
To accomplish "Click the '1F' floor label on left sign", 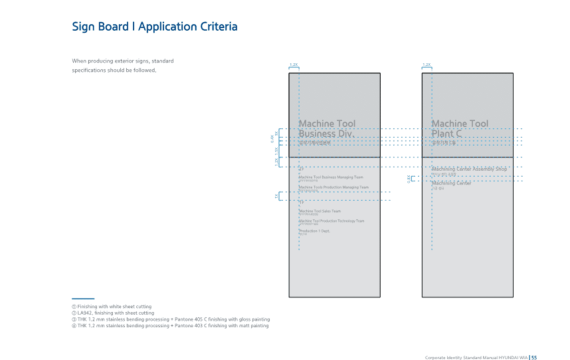I will [301, 202].
